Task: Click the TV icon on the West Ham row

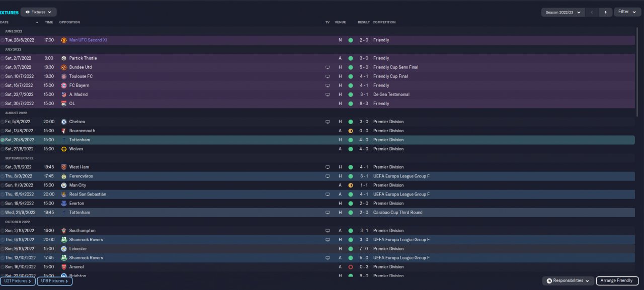Action: click(328, 167)
